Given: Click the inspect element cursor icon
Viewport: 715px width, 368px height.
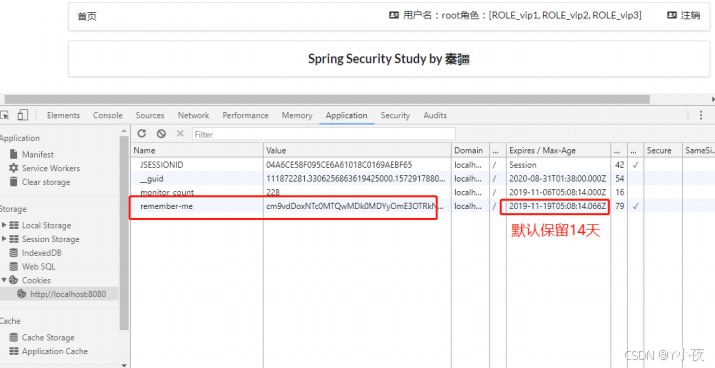Looking at the screenshot, I should click(x=5, y=115).
